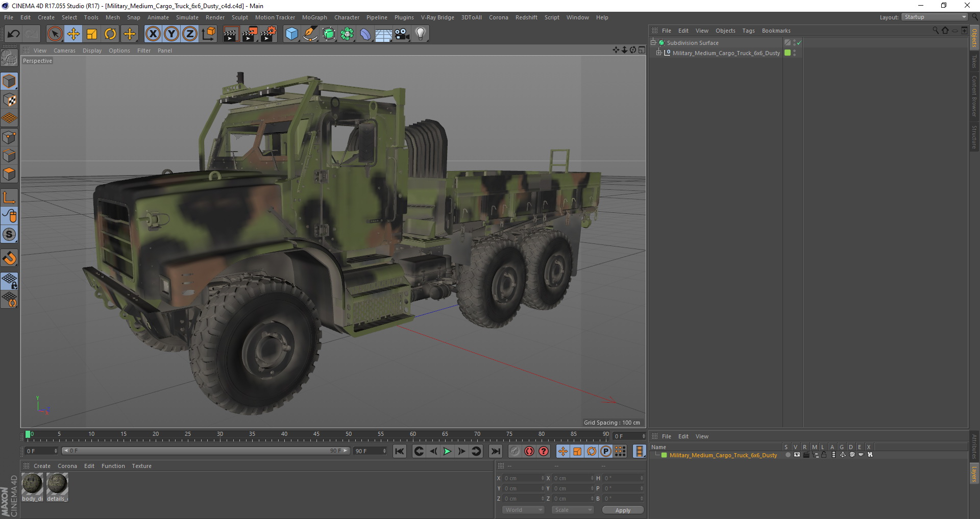Click Make Editable icon in left toolbar

coord(9,58)
